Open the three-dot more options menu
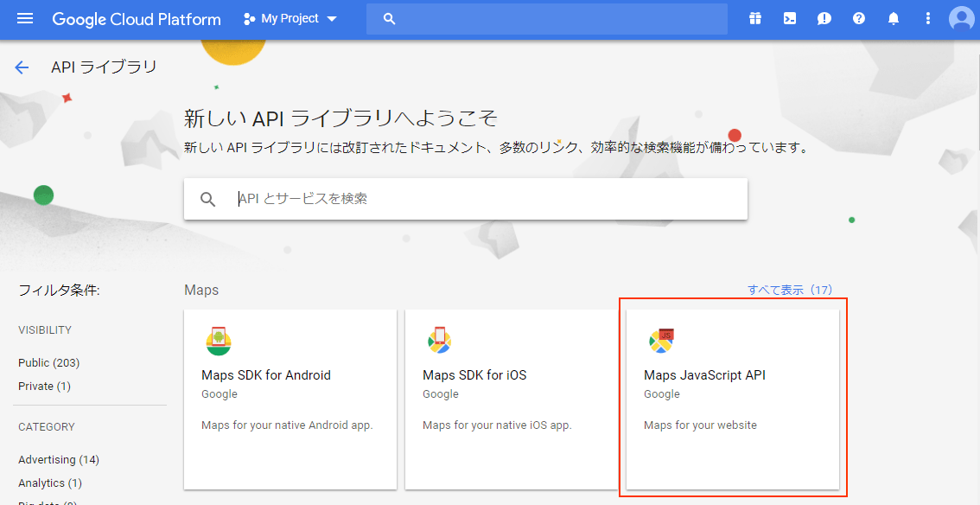Screen dimensions: 980x505 click(x=928, y=19)
